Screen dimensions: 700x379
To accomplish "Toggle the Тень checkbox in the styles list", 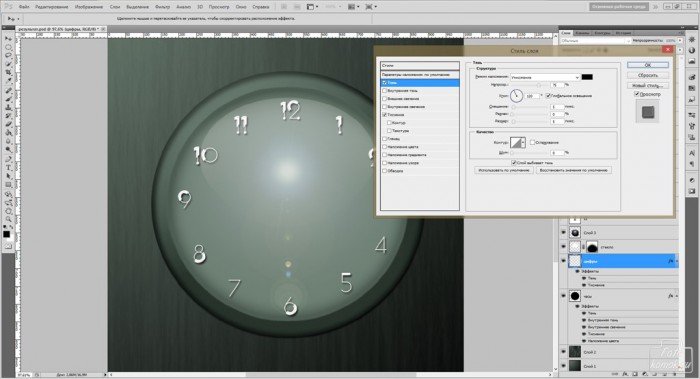I will (x=384, y=83).
